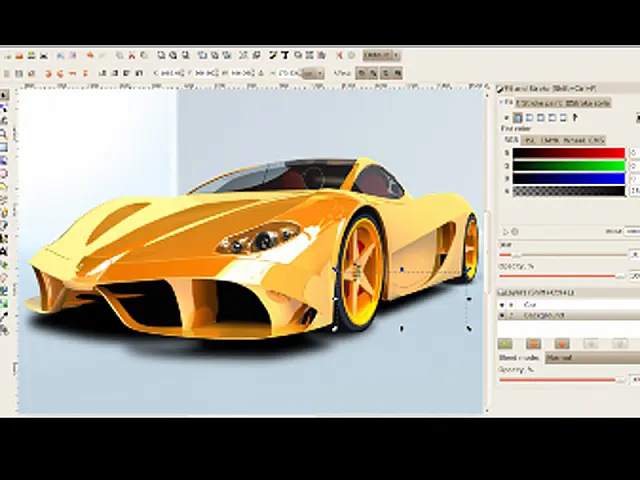Select the Rectangle tool

4,147
